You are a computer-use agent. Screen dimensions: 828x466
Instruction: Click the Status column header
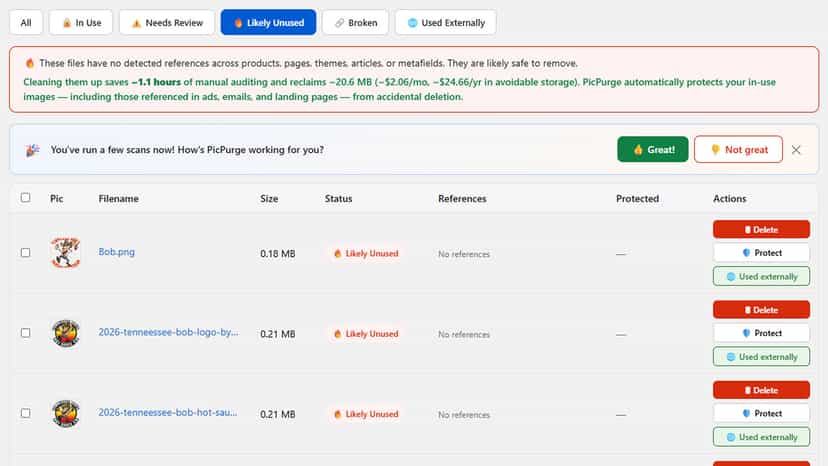(338, 199)
